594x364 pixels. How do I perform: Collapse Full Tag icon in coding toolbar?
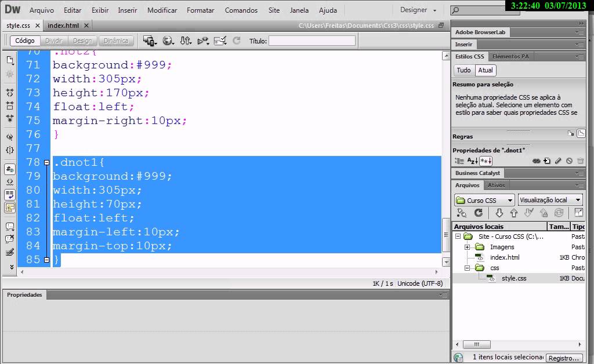pyautogui.click(x=10, y=92)
